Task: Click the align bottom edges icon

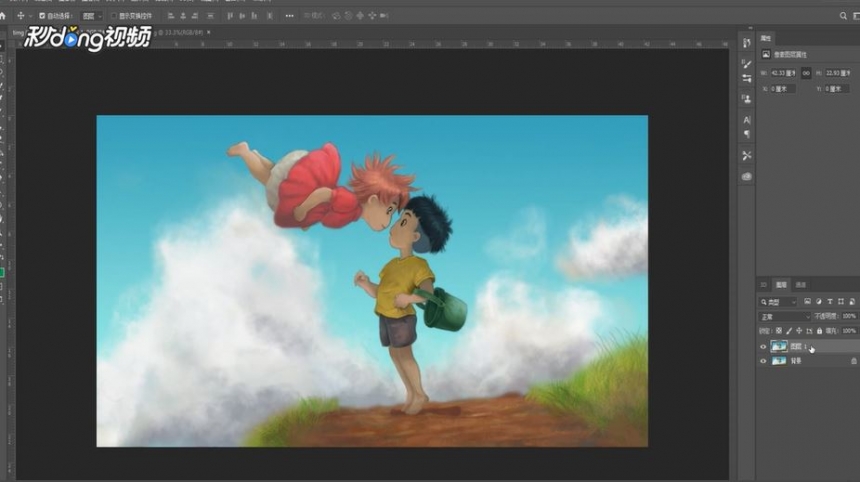Action: pos(254,16)
